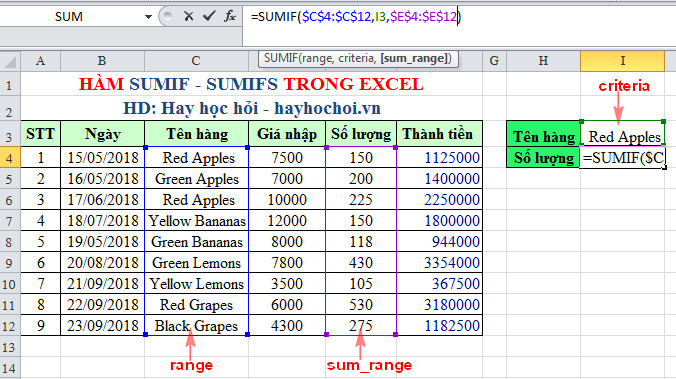The image size is (676, 379).
Task: Select the 'Thành tiền' header cell
Action: click(x=439, y=134)
